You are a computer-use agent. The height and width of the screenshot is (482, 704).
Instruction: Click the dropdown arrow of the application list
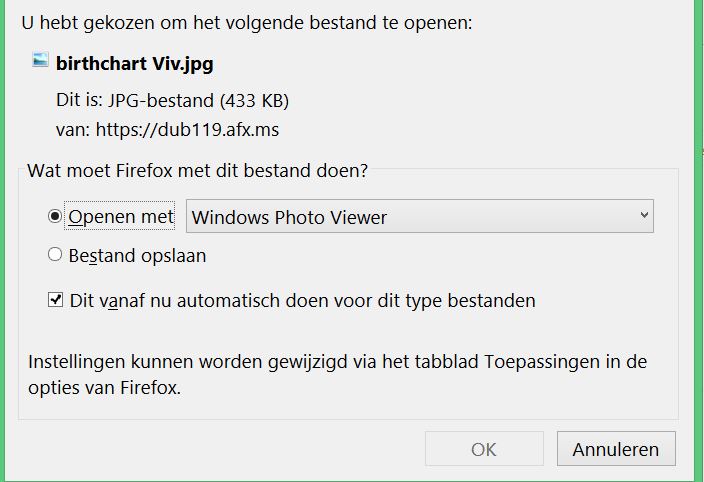(644, 215)
